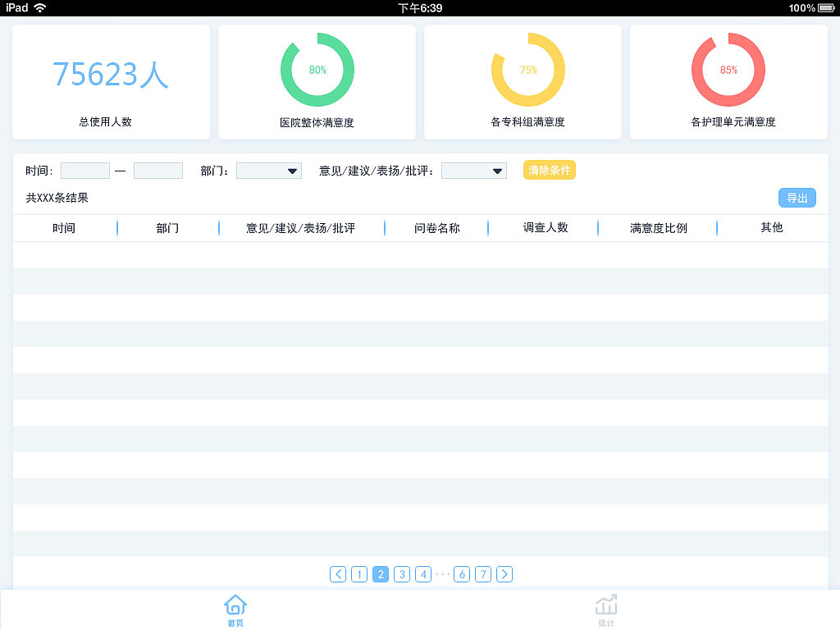The height and width of the screenshot is (630, 840).
Task: Open the 意见/建议/表扬/批评 feedback type dropdown
Action: (x=473, y=171)
